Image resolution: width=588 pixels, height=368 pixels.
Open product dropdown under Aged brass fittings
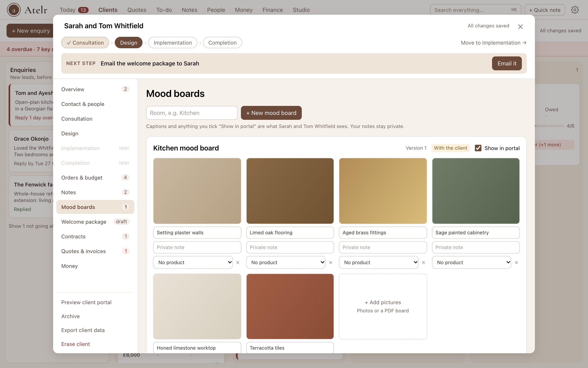[379, 262]
